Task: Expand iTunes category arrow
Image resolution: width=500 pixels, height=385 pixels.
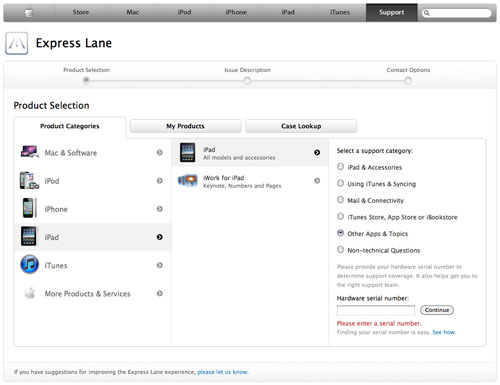Action: coord(160,265)
